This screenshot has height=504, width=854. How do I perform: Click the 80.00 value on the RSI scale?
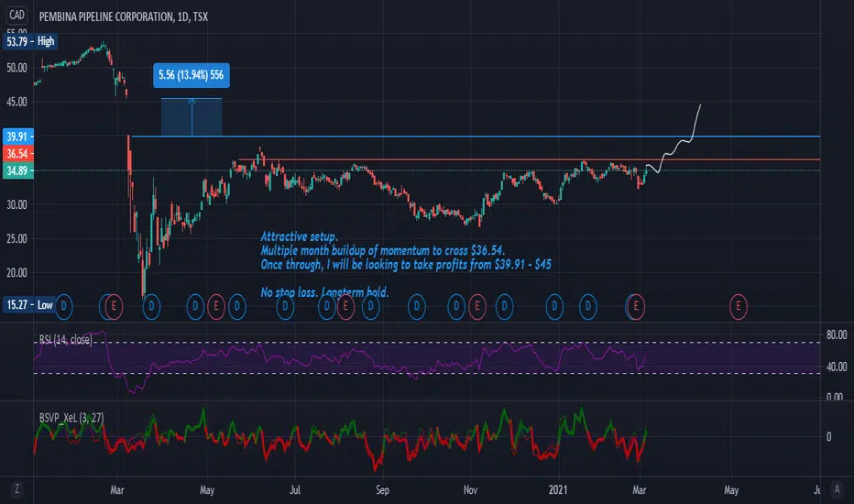pos(837,335)
